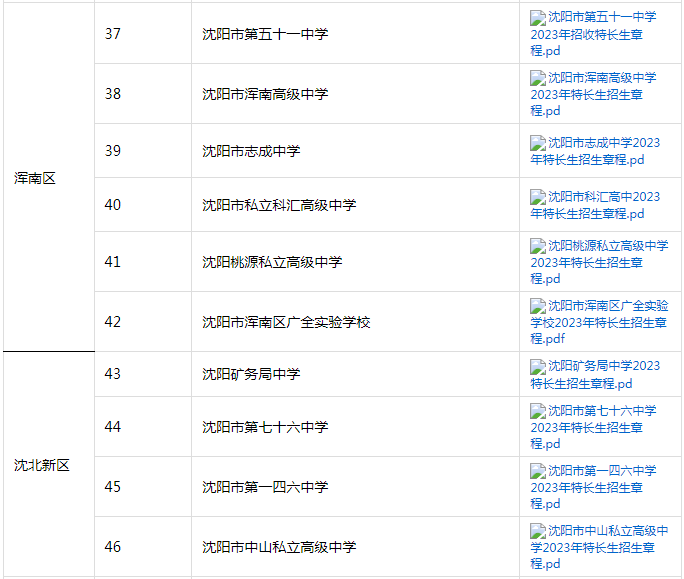The width and height of the screenshot is (684, 579).
Task: Click school name 沈阳市第七十六中学 in name column
Action: (265, 427)
